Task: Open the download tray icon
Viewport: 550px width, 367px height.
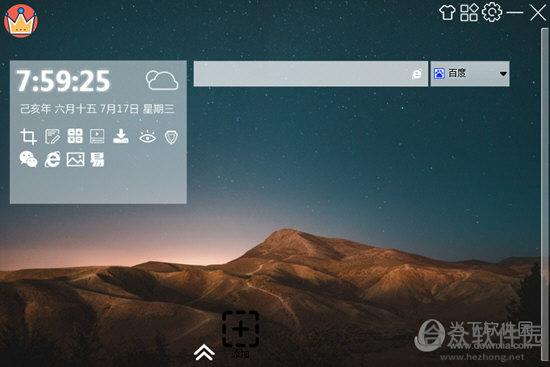Action: pyautogui.click(x=121, y=136)
